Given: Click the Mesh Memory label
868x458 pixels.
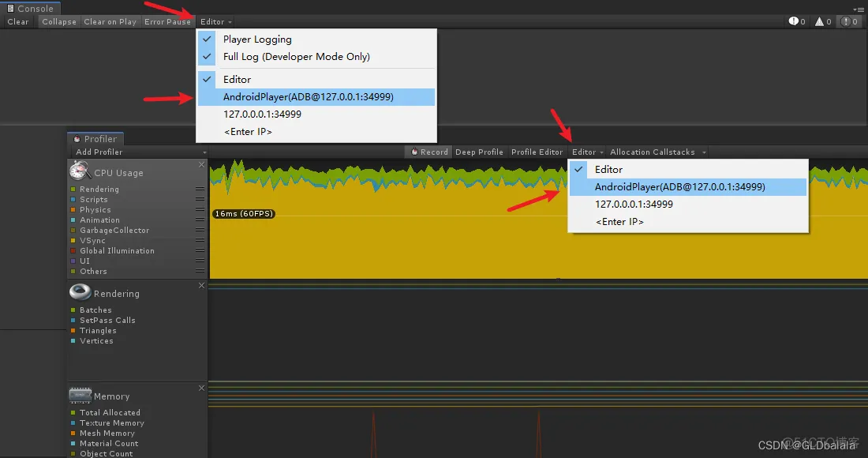Looking at the screenshot, I should pos(107,433).
